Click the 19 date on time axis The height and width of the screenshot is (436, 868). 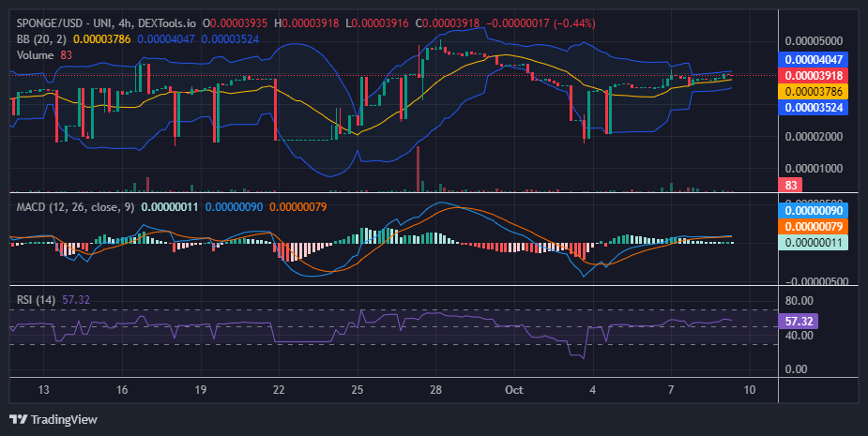201,390
